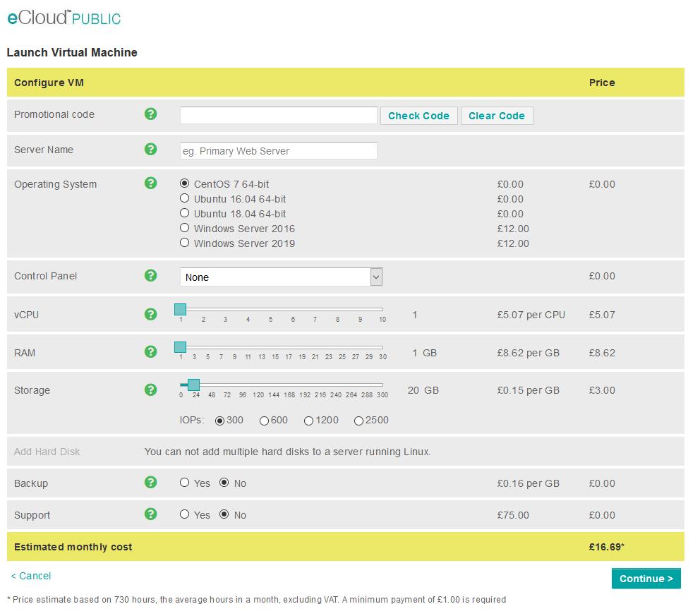Select Windows Server 2019 operating system
Image resolution: width=700 pixels, height=616 pixels.
coord(184,243)
